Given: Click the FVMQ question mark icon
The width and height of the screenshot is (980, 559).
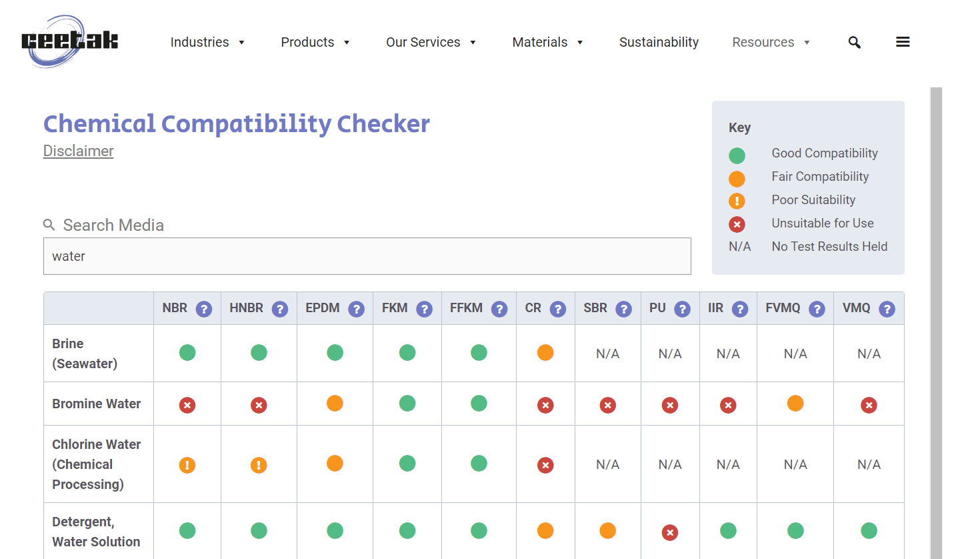Looking at the screenshot, I should point(817,309).
